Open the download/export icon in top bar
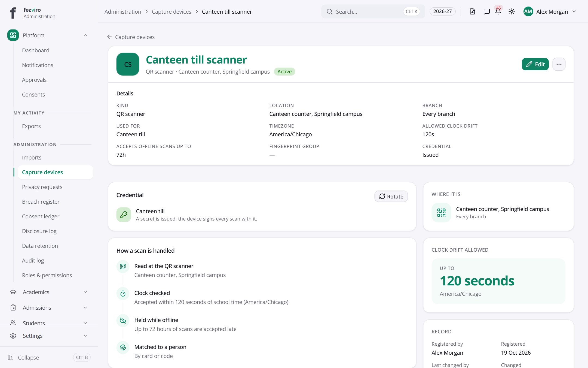 click(472, 11)
